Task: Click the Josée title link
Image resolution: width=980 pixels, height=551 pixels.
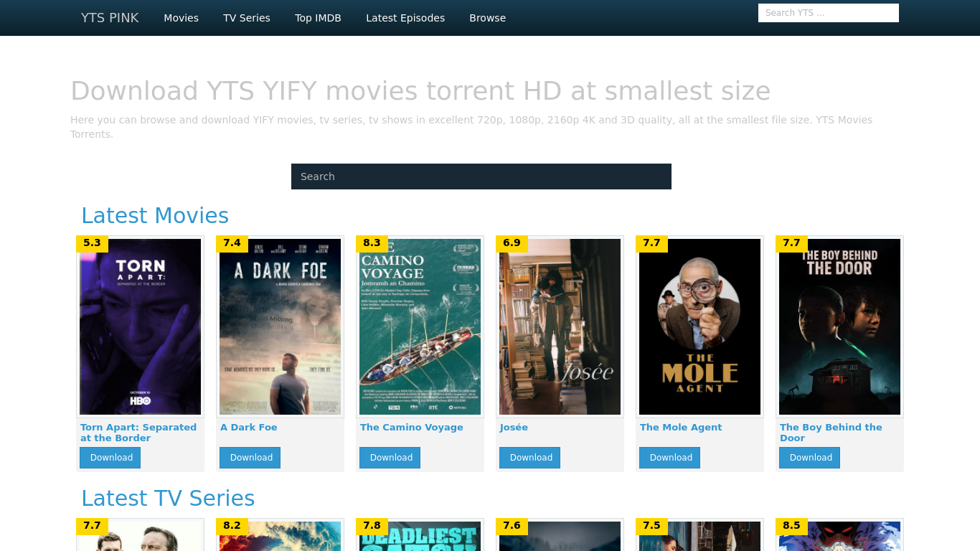Action: pos(514,428)
